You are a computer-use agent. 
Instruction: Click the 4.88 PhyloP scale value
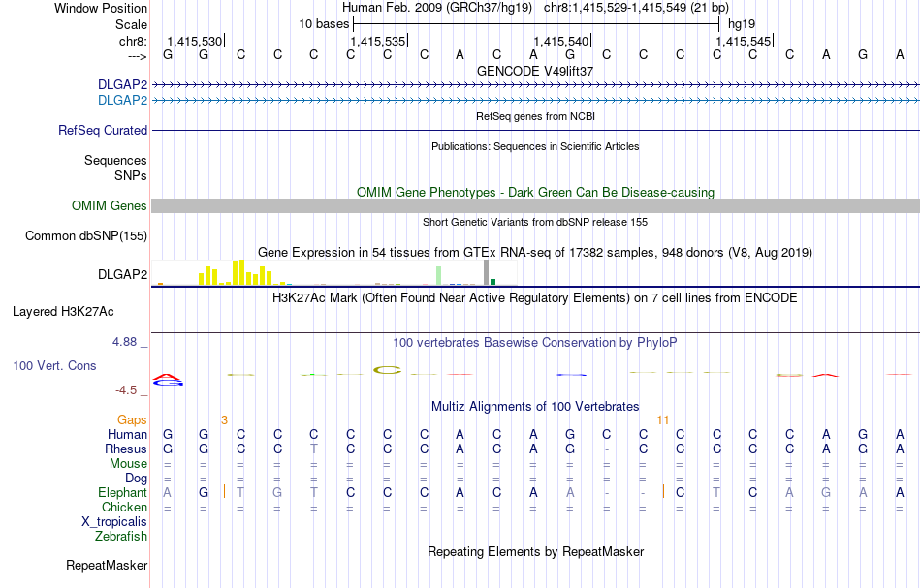[x=124, y=342]
